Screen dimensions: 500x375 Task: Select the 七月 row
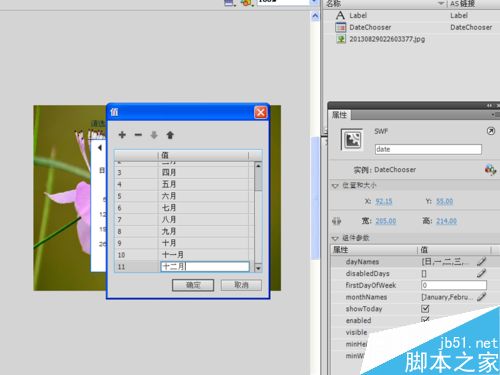pyautogui.click(x=184, y=208)
